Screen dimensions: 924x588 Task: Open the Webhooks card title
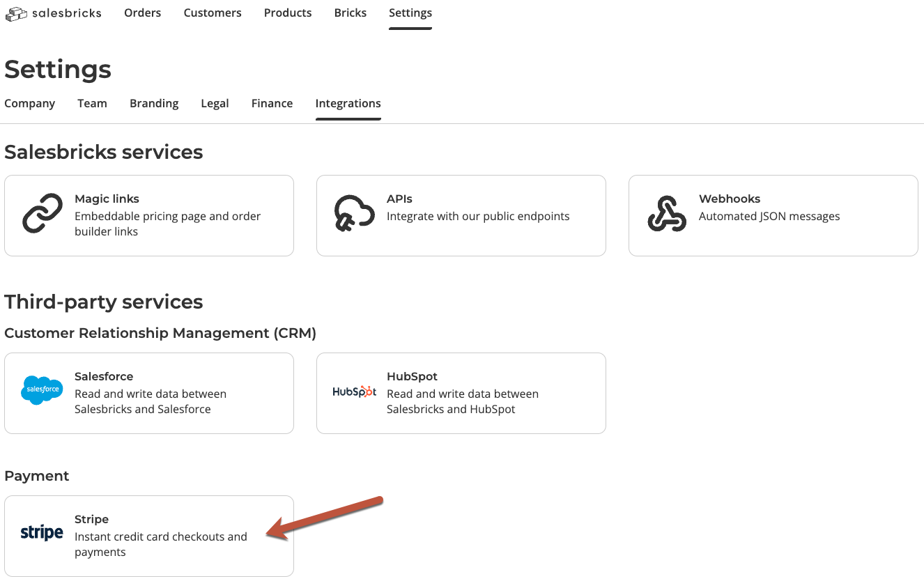(x=730, y=199)
